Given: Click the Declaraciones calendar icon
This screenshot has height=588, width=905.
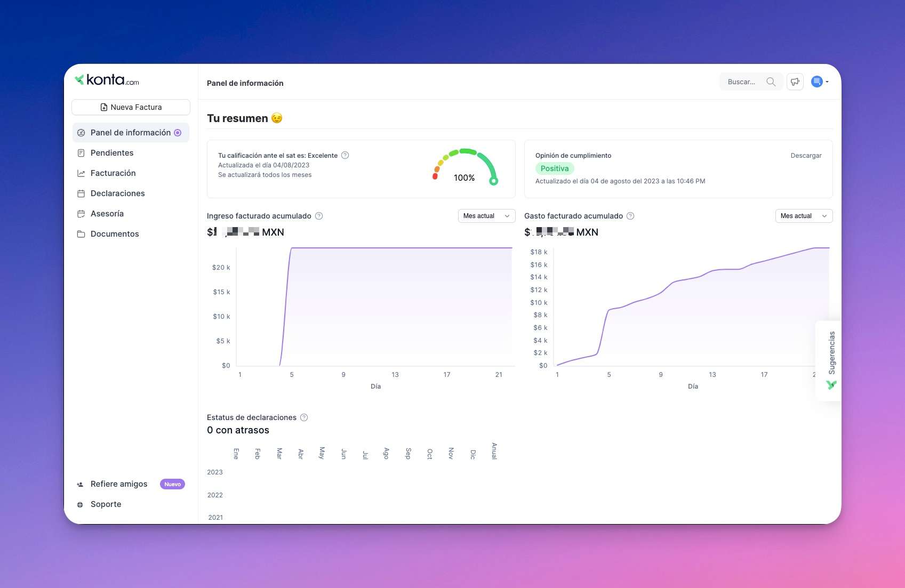Looking at the screenshot, I should tap(81, 194).
